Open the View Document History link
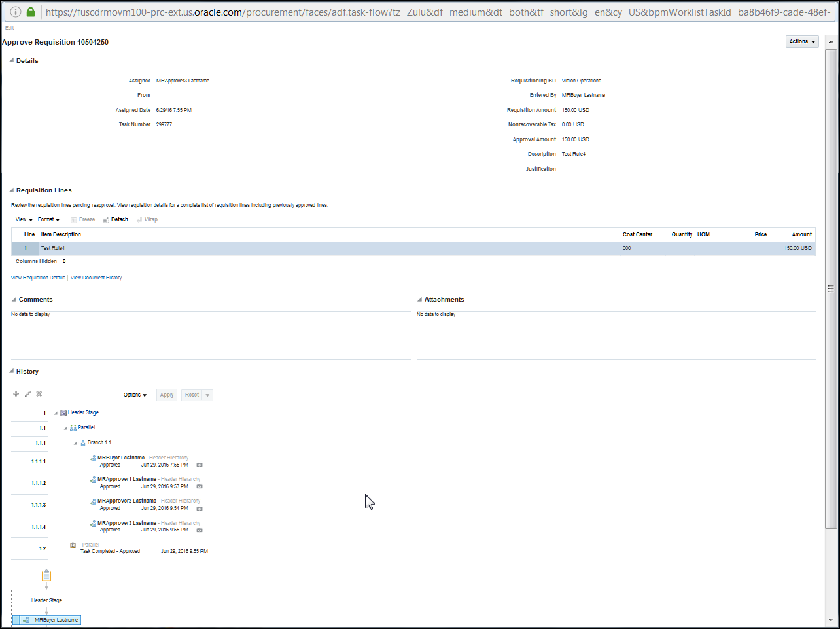Viewport: 840px width, 629px height. coord(96,278)
